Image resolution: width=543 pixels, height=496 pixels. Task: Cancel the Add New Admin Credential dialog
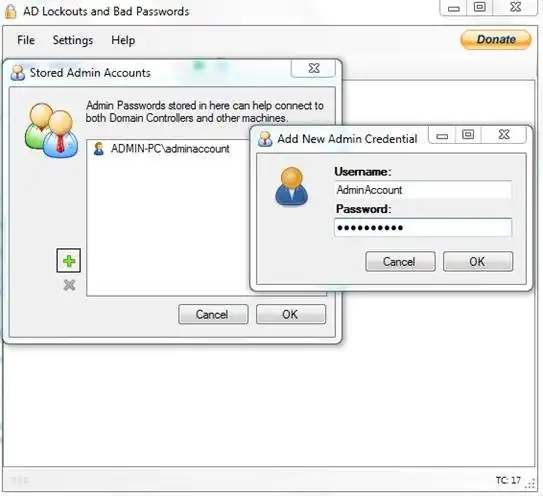click(x=400, y=261)
